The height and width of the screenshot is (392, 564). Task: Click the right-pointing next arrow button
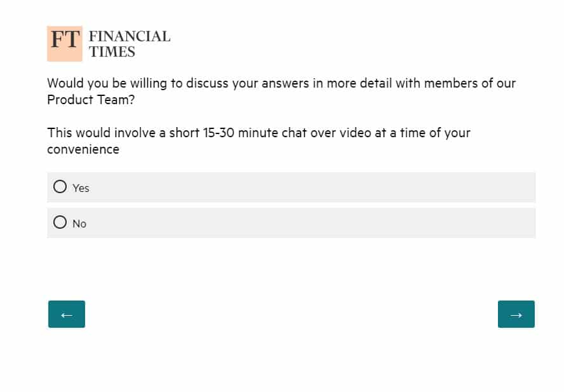[516, 314]
